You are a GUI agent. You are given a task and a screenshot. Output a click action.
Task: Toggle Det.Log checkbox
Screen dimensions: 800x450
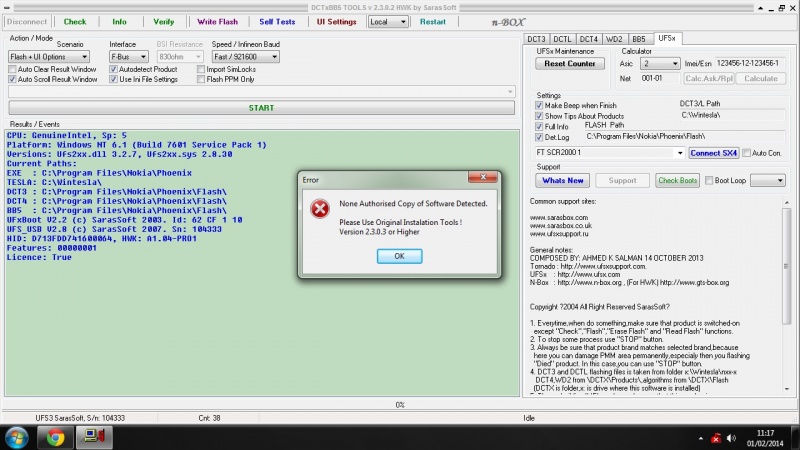pyautogui.click(x=539, y=137)
